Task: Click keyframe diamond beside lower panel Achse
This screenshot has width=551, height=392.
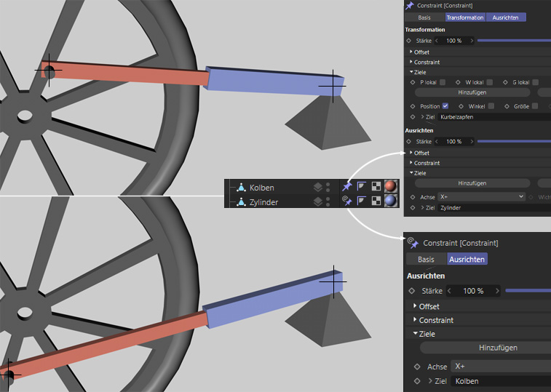Action: click(417, 367)
